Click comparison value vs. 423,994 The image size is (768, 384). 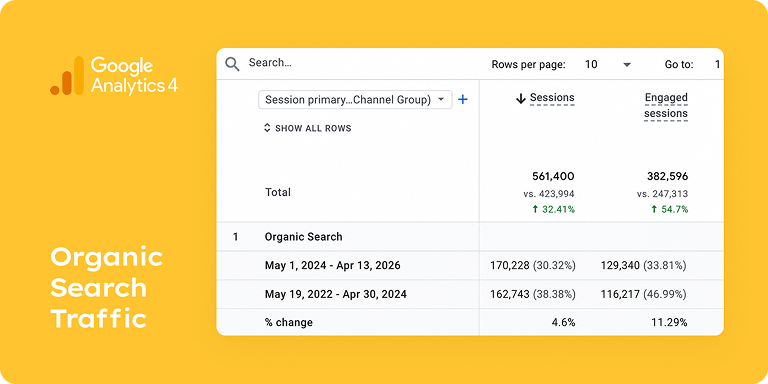[x=549, y=194]
